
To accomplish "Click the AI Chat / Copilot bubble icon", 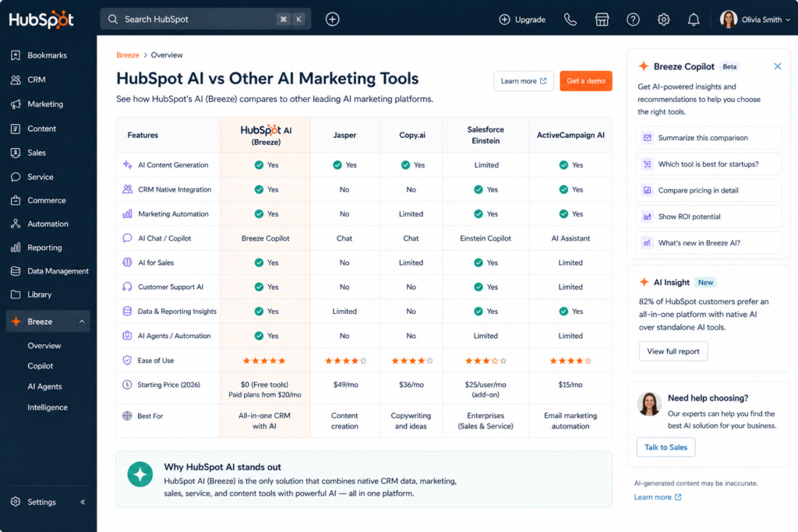I will click(x=127, y=238).
